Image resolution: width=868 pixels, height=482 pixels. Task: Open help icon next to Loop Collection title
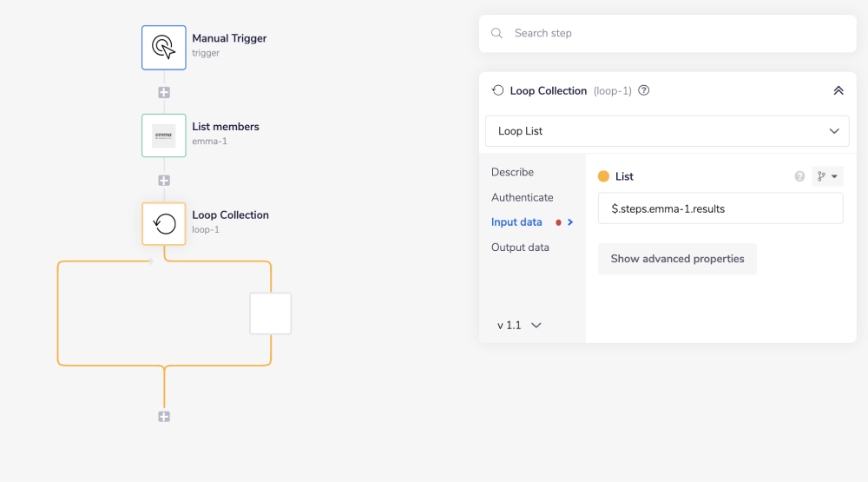click(x=644, y=90)
